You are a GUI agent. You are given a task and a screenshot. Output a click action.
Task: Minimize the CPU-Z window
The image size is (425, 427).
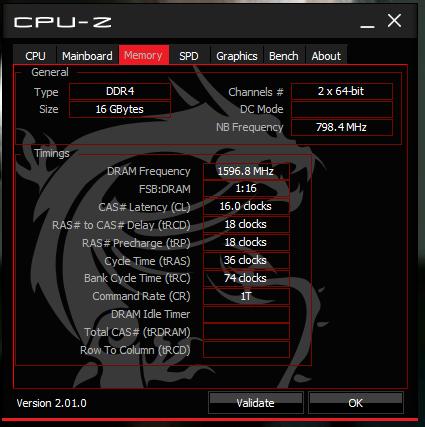[x=367, y=23]
